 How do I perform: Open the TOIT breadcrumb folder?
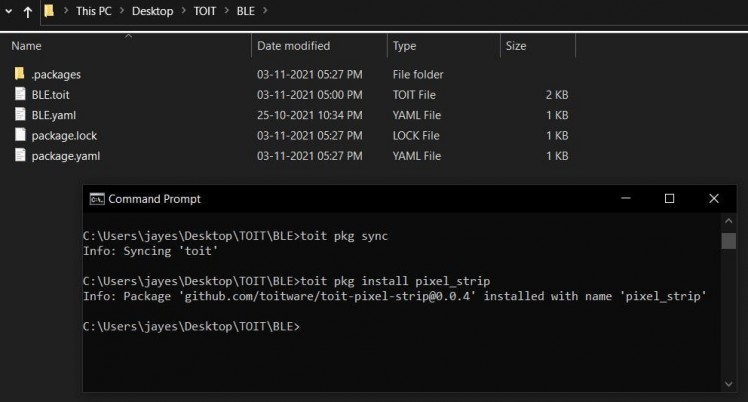point(207,11)
